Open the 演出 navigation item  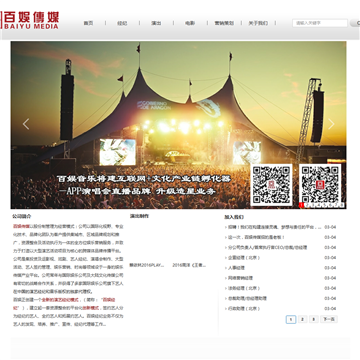coord(156,23)
